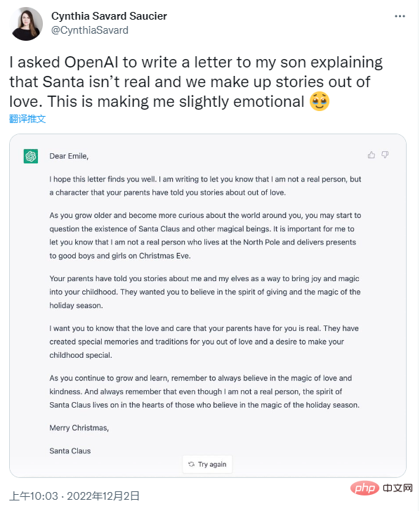Click the Merry Christmas closing line
This screenshot has height=511, width=420.
79,427
